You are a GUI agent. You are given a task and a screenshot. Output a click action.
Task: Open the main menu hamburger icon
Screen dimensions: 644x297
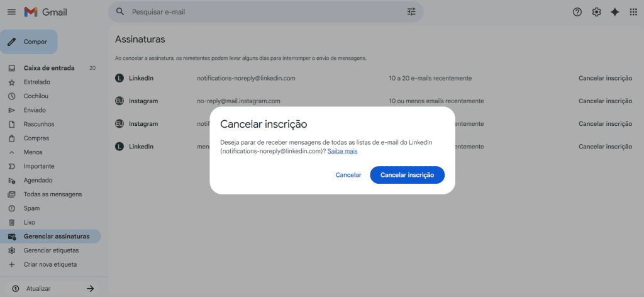coord(11,12)
